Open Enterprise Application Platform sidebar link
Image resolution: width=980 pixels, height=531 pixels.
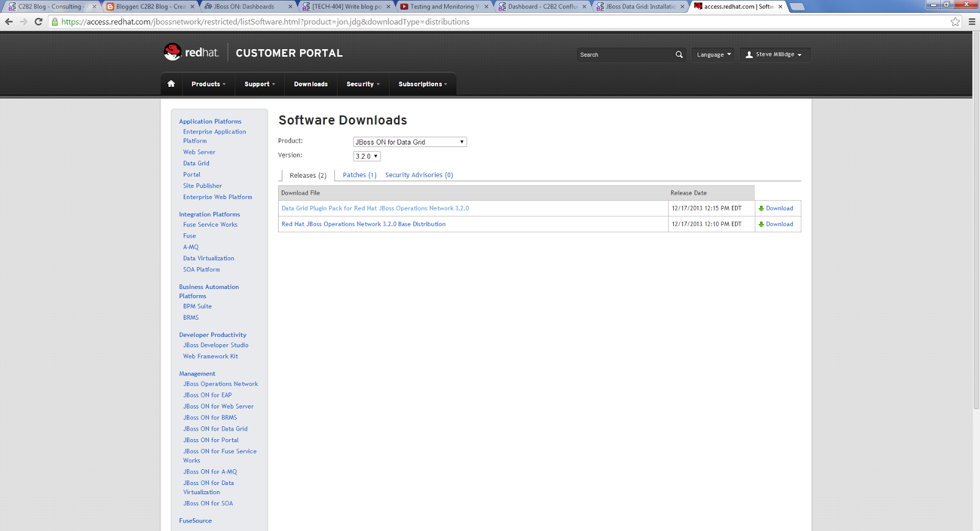pyautogui.click(x=214, y=136)
